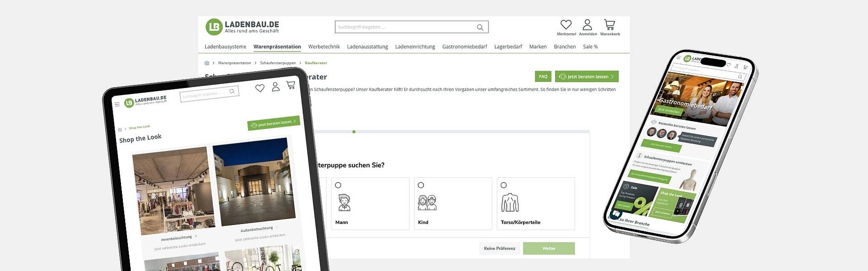Tap the cart icon on the tablet screen
Viewport: 868px width, 271px height.
click(x=291, y=85)
